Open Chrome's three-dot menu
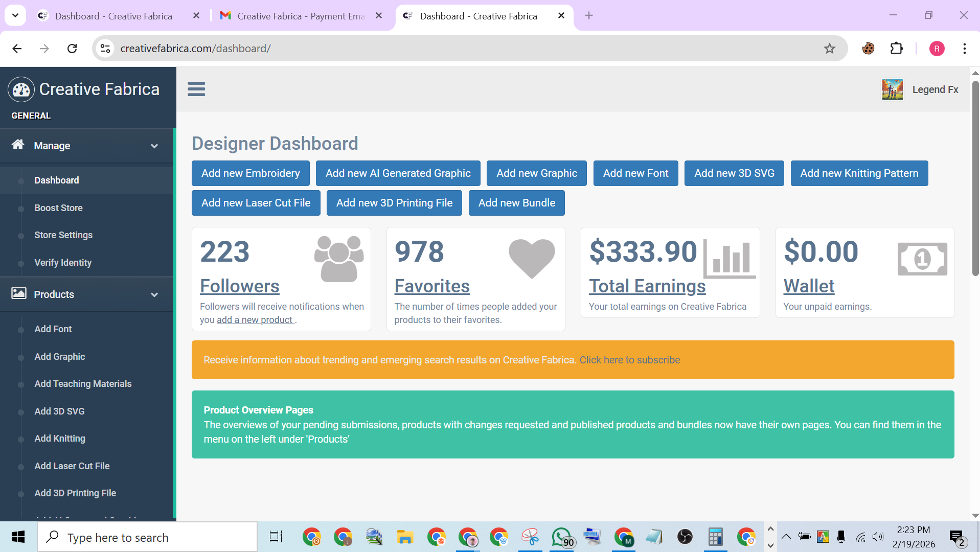This screenshot has width=980, height=552. (x=964, y=48)
